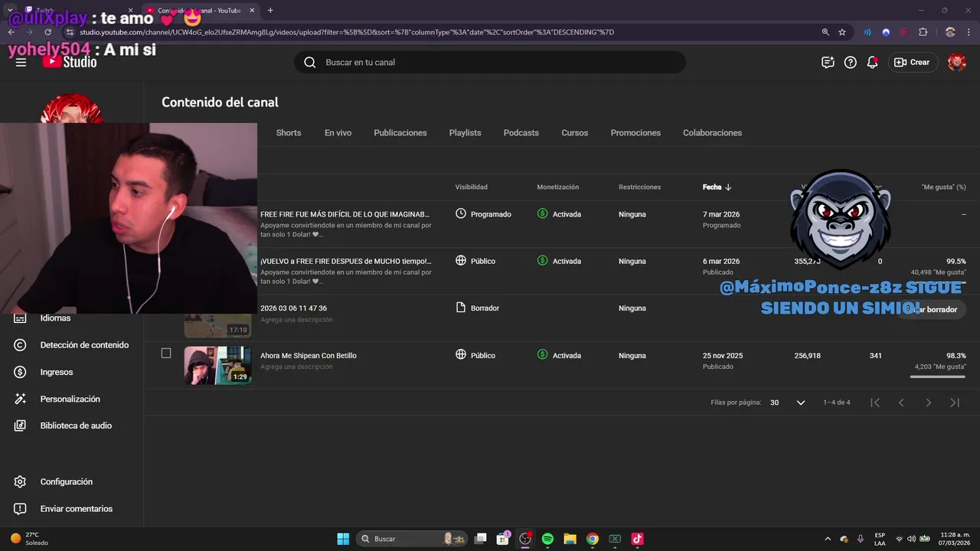Click the Ingresos dollar icon in the sidebar
The height and width of the screenshot is (551, 980).
pos(21,372)
